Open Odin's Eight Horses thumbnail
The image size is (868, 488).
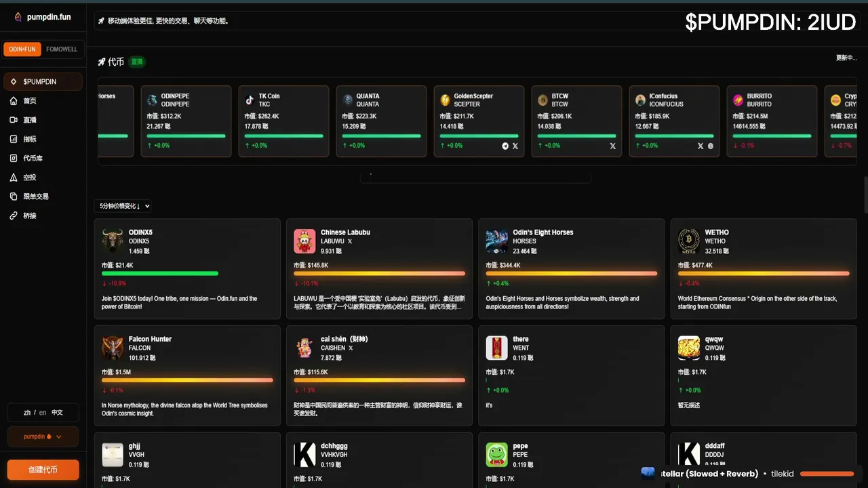click(x=496, y=241)
